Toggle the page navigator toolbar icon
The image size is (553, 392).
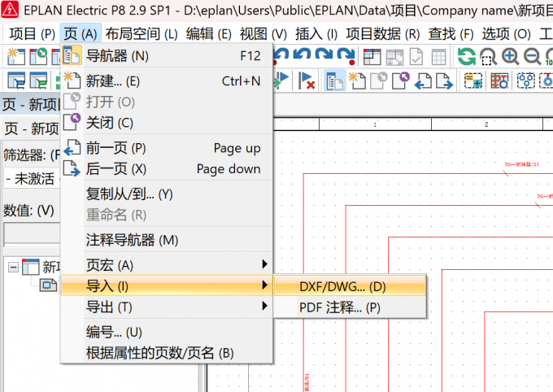pyautogui.click(x=334, y=81)
